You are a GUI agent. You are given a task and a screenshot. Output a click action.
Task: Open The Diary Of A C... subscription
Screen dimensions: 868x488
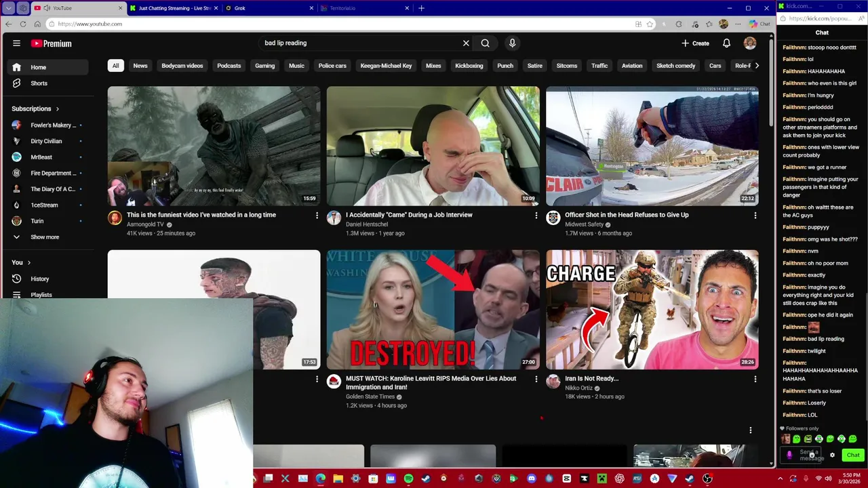point(47,189)
